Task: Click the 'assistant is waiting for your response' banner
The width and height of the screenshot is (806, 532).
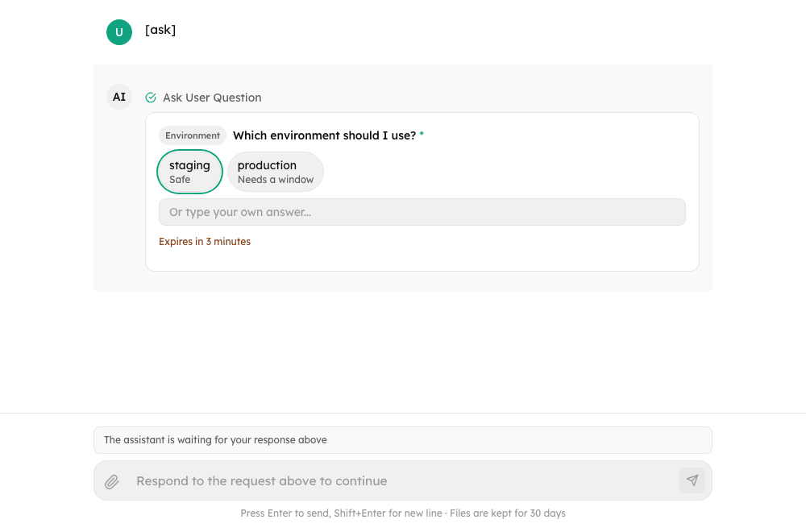Action: pyautogui.click(x=403, y=440)
